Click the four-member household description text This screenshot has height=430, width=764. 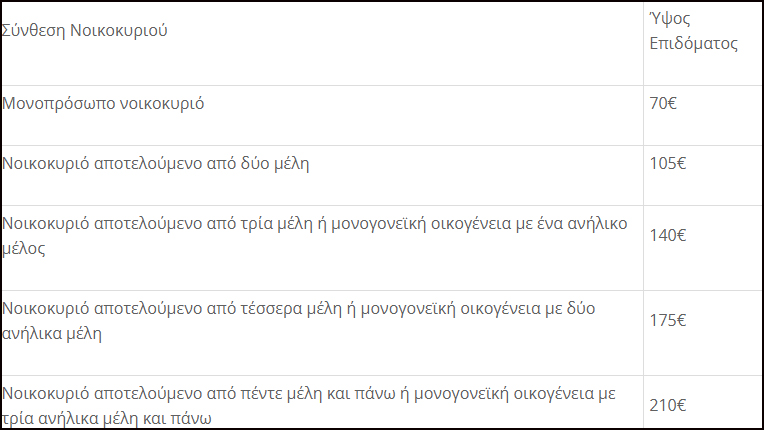point(298,320)
